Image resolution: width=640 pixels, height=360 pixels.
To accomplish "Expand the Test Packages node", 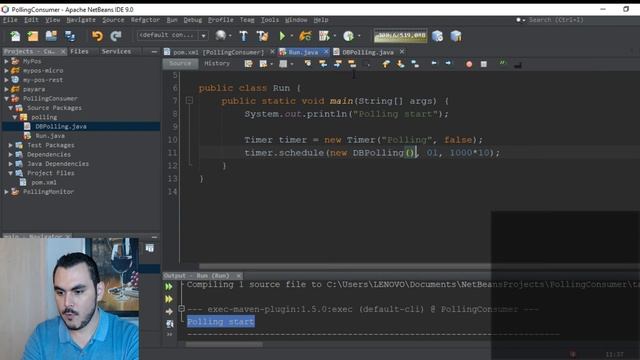I will click(11, 145).
